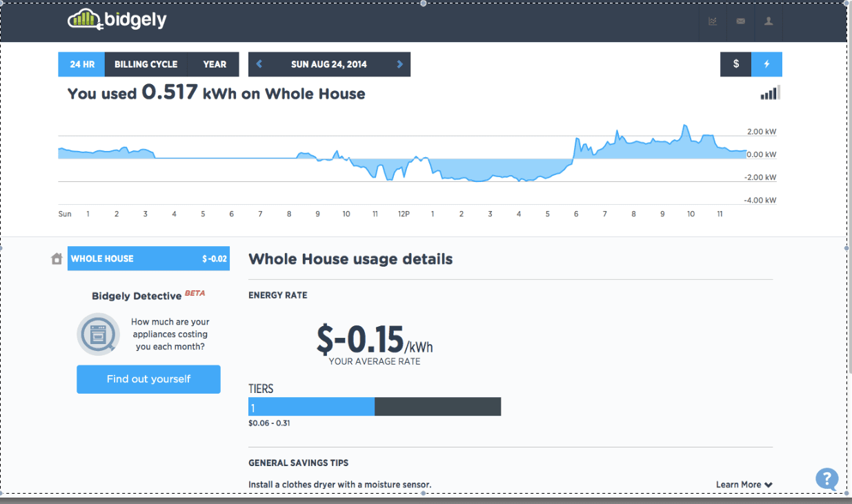The image size is (852, 504).
Task: Click the 12P time axis label
Action: (404, 214)
